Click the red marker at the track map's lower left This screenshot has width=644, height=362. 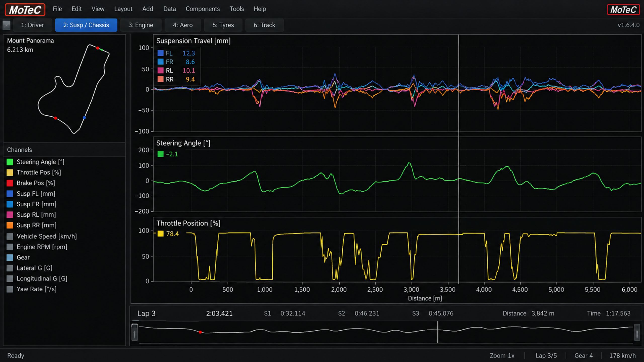[56, 118]
